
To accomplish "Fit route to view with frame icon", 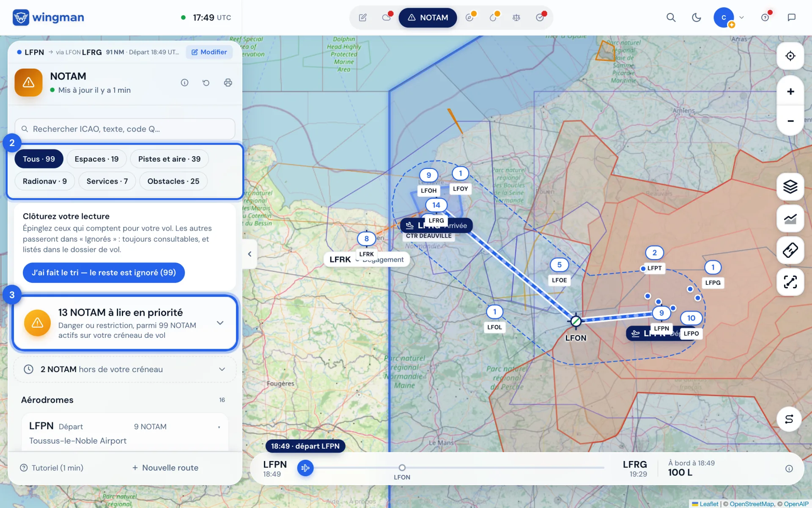I will point(790,282).
